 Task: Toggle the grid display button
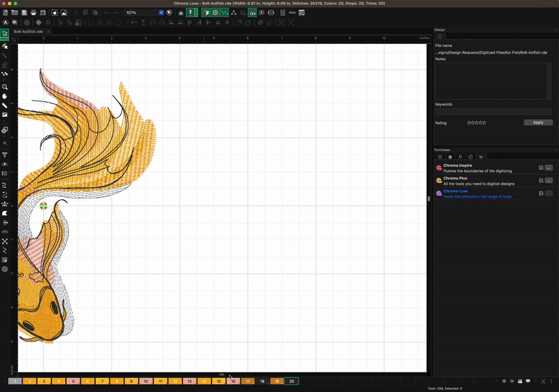click(215, 13)
